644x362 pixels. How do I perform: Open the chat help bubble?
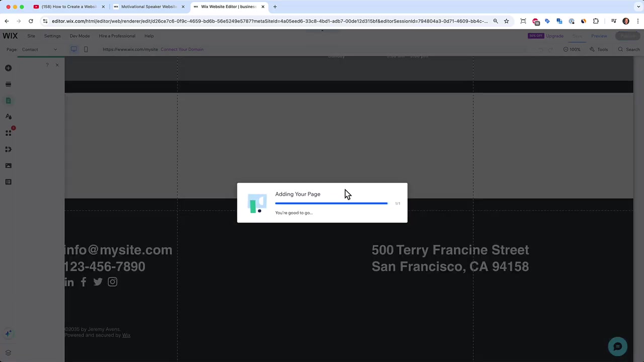(617, 346)
